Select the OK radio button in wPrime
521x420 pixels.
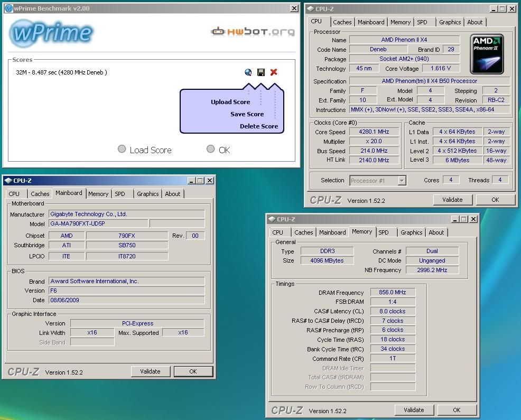pos(211,149)
